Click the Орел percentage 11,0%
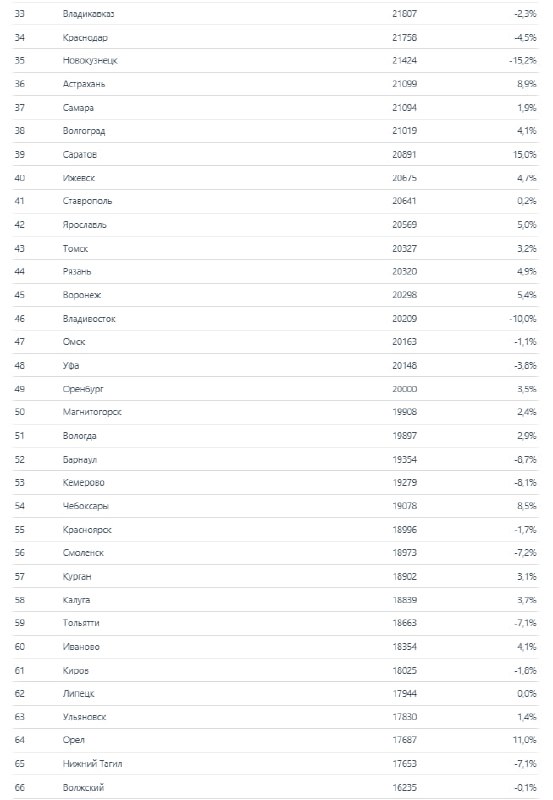The height and width of the screenshot is (800, 553). click(x=525, y=740)
